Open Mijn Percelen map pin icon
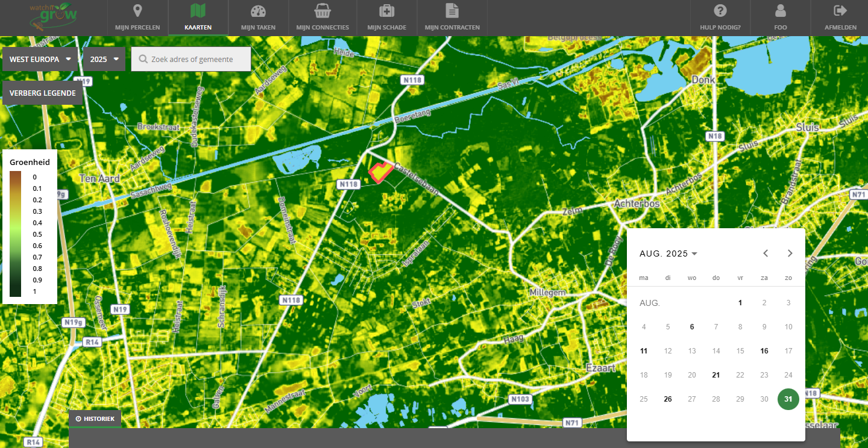 point(137,11)
